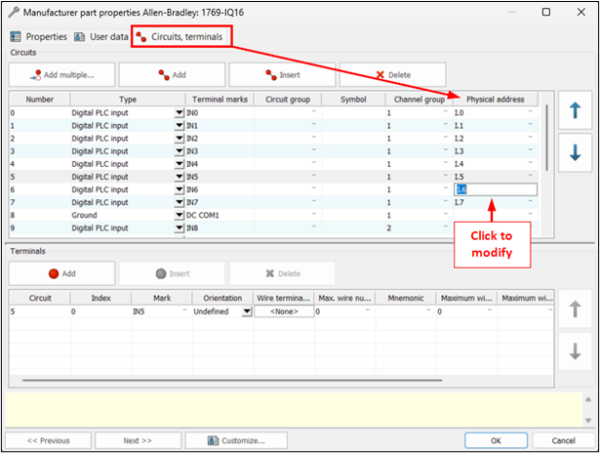The image size is (600, 453).
Task: Edit the physical address field I.6
Action: pos(496,189)
